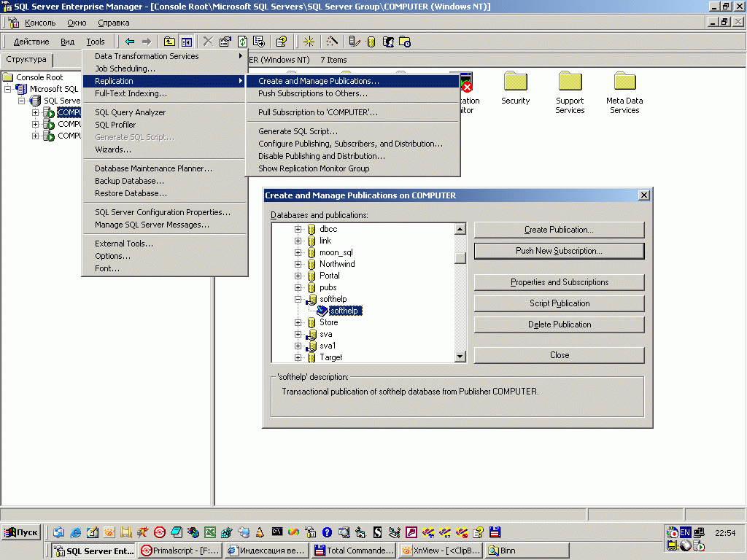Click the New (yellow star) toolbar icon
The image size is (747, 560).
309,42
